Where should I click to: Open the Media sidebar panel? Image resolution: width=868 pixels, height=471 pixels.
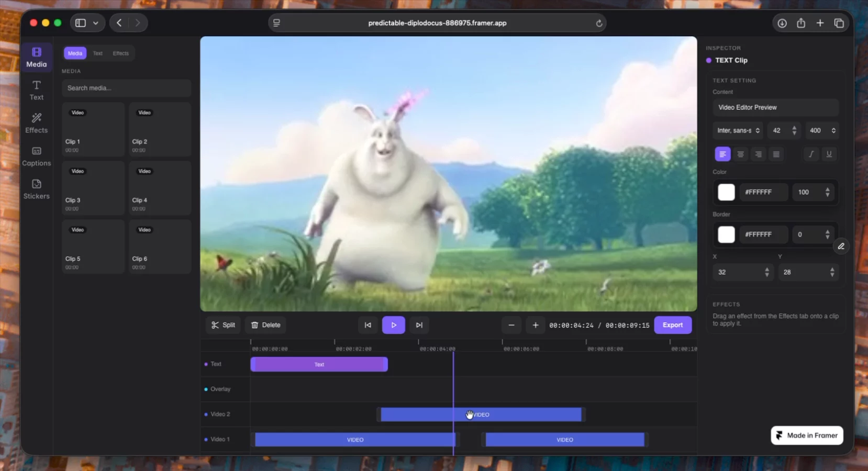click(37, 57)
